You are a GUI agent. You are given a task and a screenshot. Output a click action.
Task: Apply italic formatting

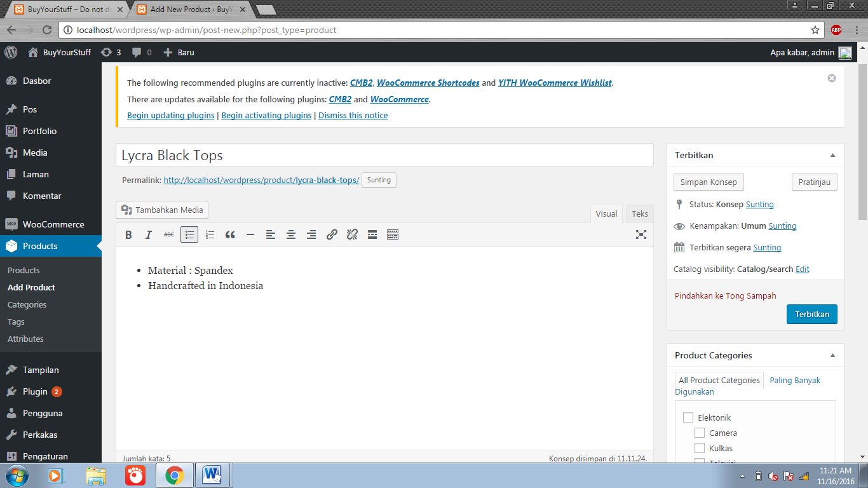tap(148, 234)
